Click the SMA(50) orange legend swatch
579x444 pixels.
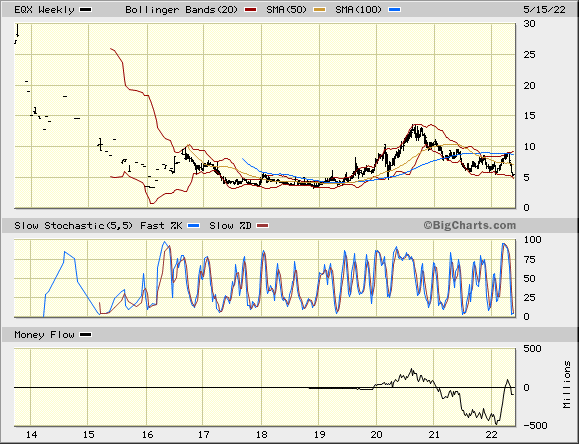[x=320, y=10]
